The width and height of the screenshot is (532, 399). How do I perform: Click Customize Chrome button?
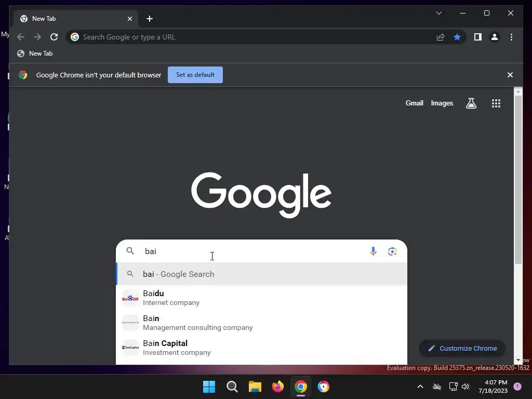point(462,349)
